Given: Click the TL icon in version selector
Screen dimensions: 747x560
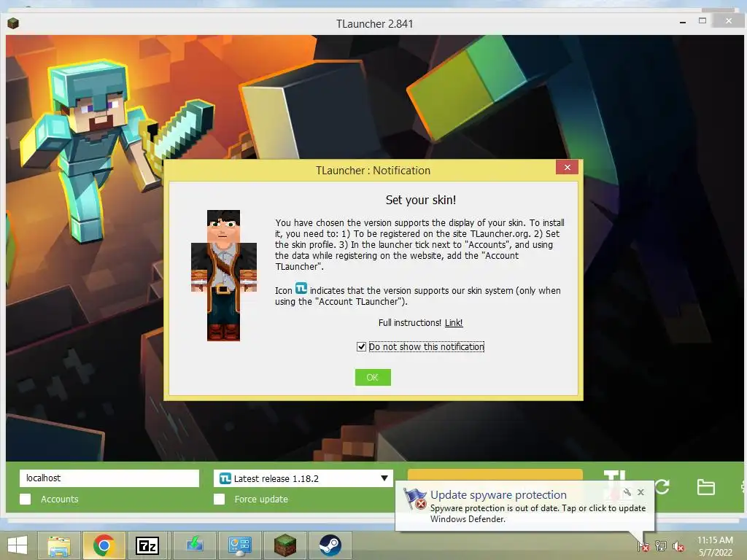Looking at the screenshot, I should click(x=225, y=478).
